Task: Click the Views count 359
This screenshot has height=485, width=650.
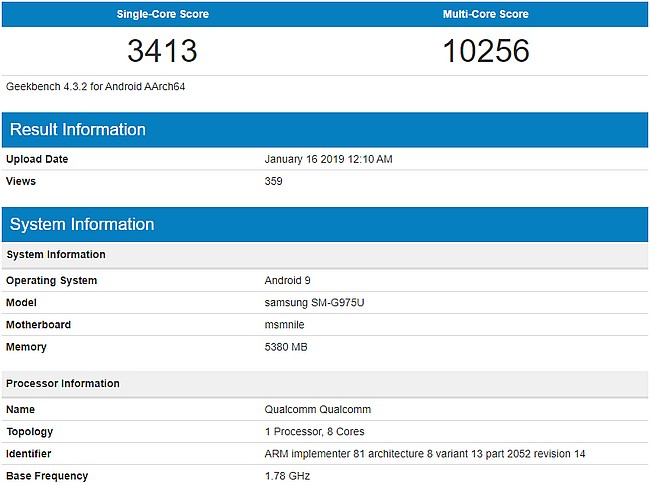Action: 274,182
